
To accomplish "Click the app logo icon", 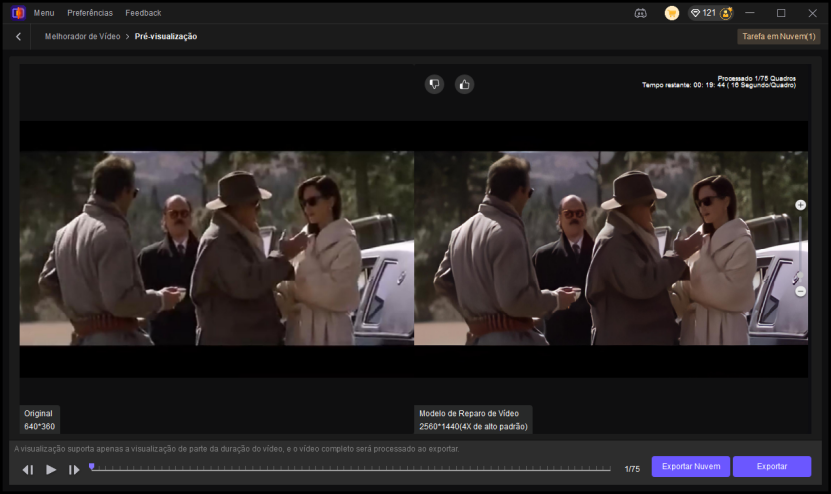I will click(x=18, y=13).
